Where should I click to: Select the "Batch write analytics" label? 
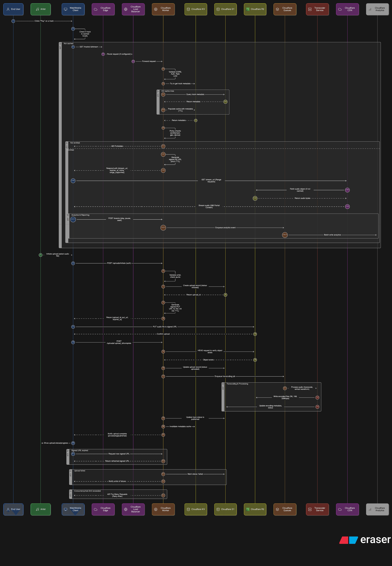pos(332,235)
